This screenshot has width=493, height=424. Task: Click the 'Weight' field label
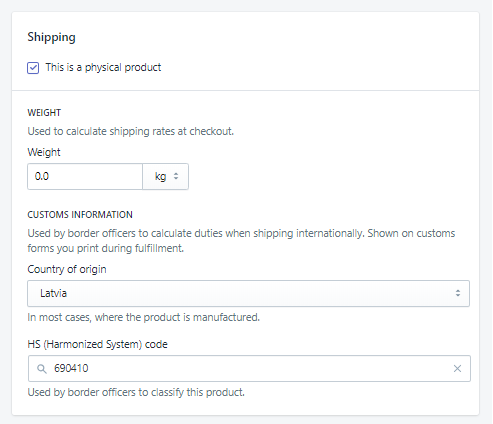(44, 152)
